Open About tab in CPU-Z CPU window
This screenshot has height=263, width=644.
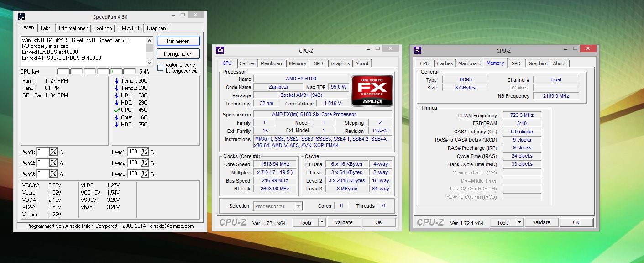362,63
